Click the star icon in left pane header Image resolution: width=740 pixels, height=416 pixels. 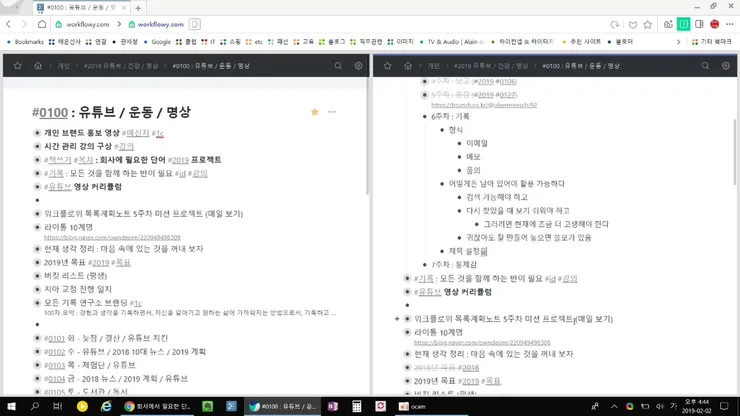pyautogui.click(x=17, y=66)
